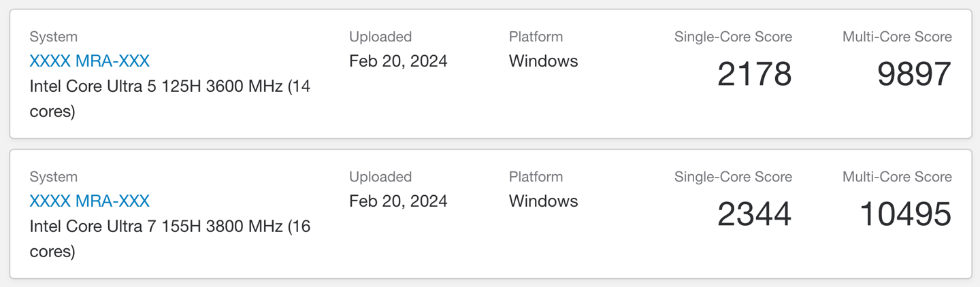Click the Uploaded label in the top card
980x287 pixels.
coord(380,37)
